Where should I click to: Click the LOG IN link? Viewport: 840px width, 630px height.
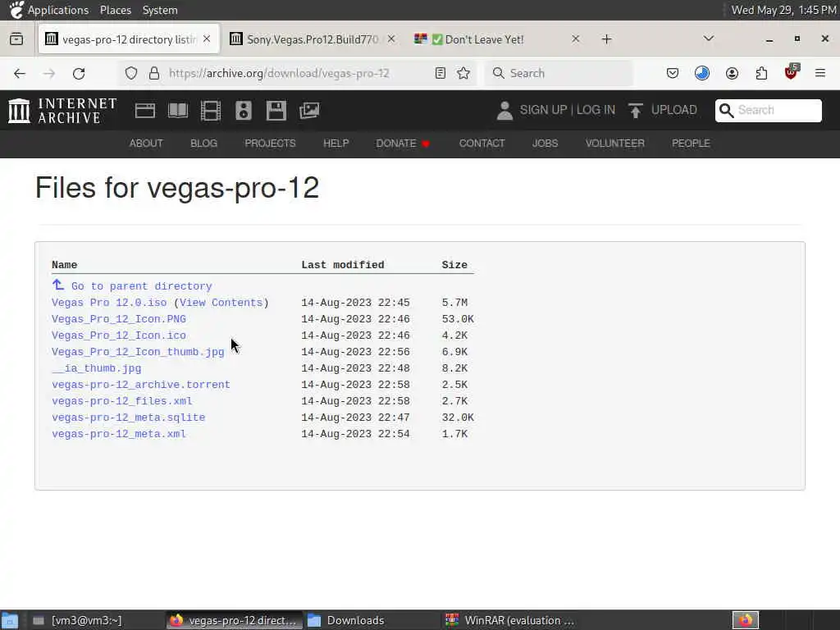(596, 110)
